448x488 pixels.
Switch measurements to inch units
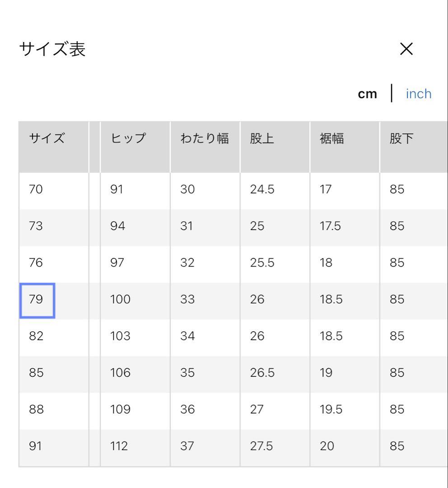418,93
